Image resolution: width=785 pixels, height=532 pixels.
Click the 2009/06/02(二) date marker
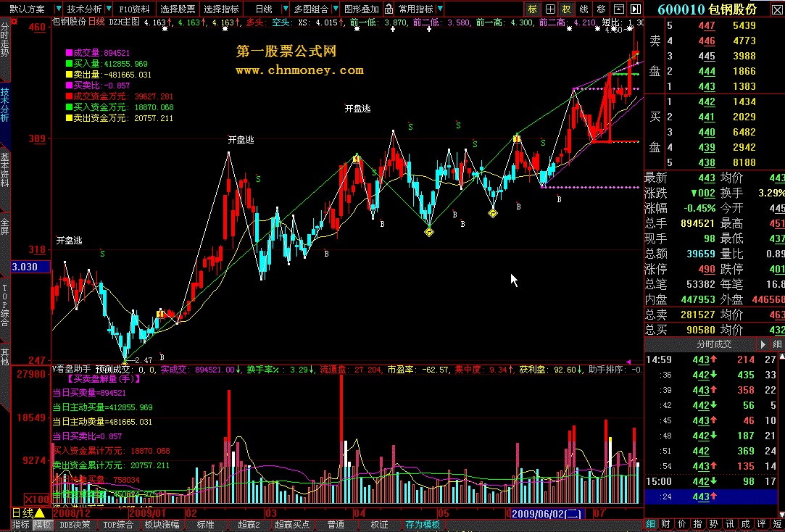[x=548, y=513]
